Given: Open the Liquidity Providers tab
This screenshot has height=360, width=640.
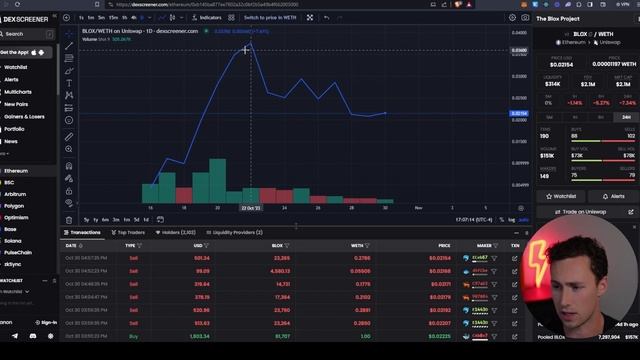Looking at the screenshot, I should 235,232.
